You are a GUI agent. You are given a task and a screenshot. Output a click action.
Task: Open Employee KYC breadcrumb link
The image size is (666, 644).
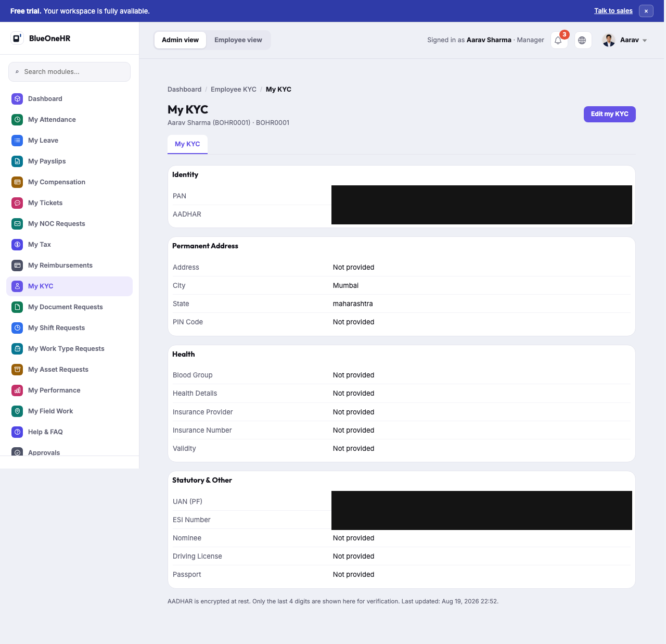234,90
